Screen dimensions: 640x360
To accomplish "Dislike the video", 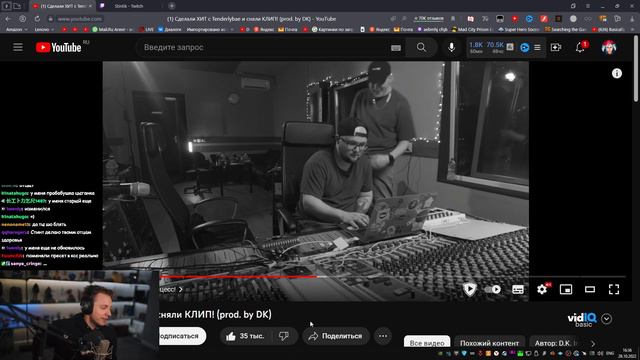I will click(x=284, y=336).
